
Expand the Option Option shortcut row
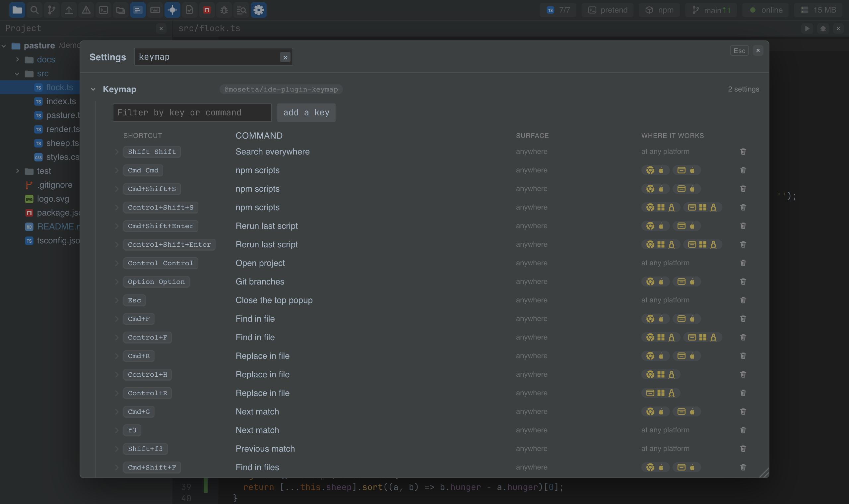[116, 282]
